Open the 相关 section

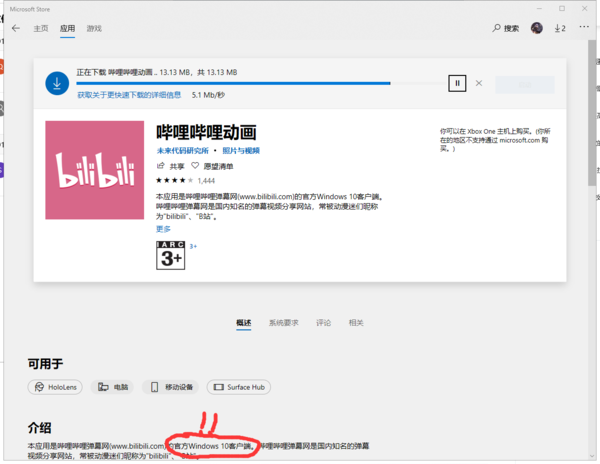(356, 323)
